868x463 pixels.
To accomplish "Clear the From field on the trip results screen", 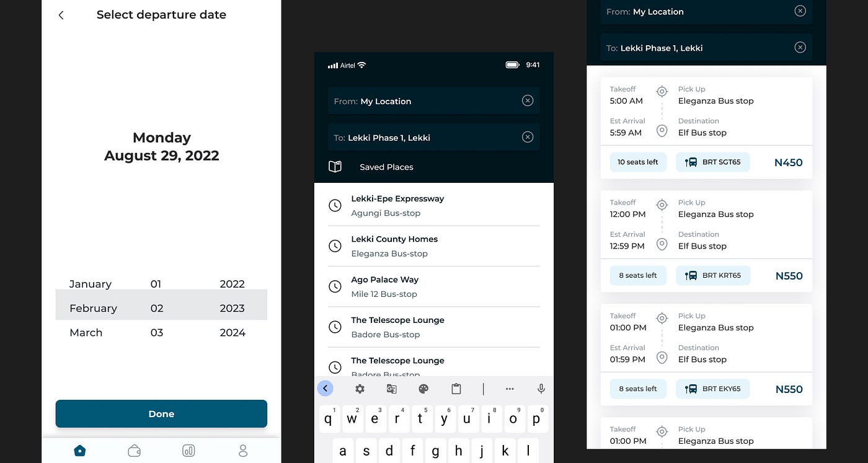I will click(800, 11).
